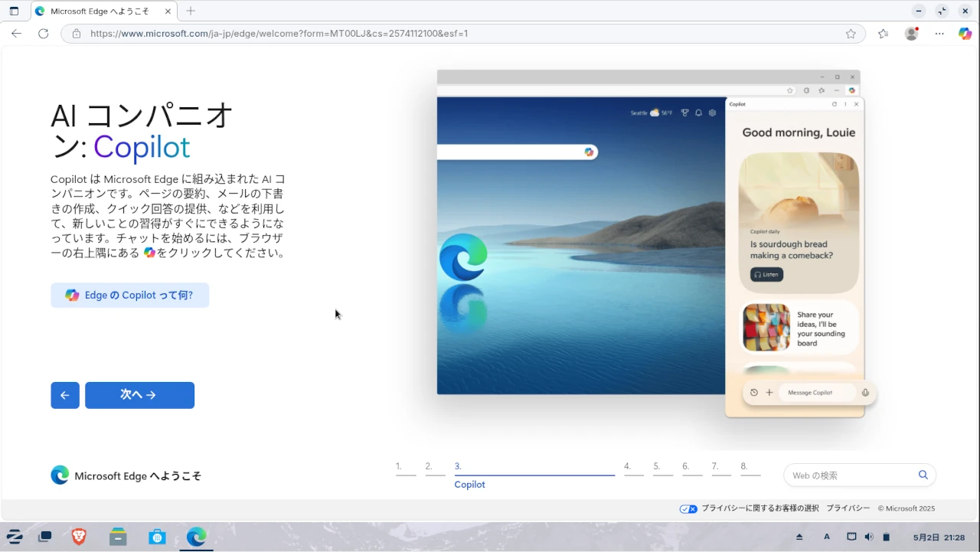Toggle privacy choices switch icon in footer
Image resolution: width=980 pixels, height=552 pixels.
[x=688, y=508]
